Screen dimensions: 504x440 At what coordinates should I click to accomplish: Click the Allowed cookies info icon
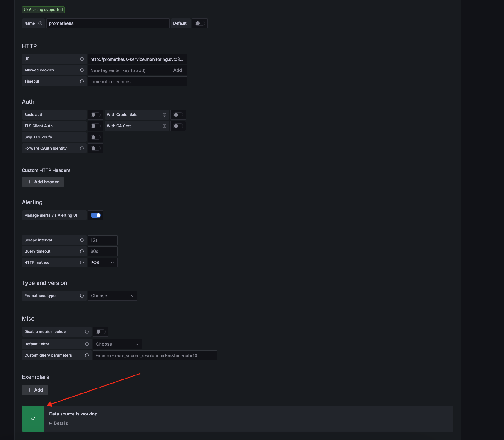(82, 70)
